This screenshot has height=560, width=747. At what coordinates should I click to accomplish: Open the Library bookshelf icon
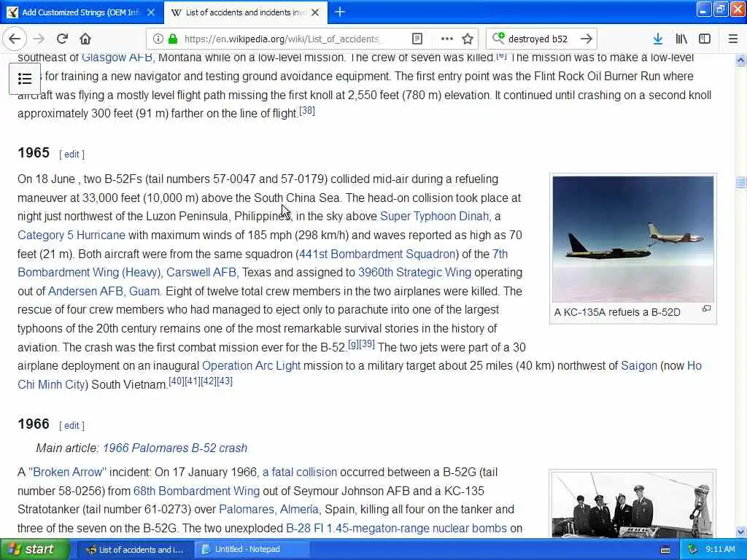coord(681,39)
